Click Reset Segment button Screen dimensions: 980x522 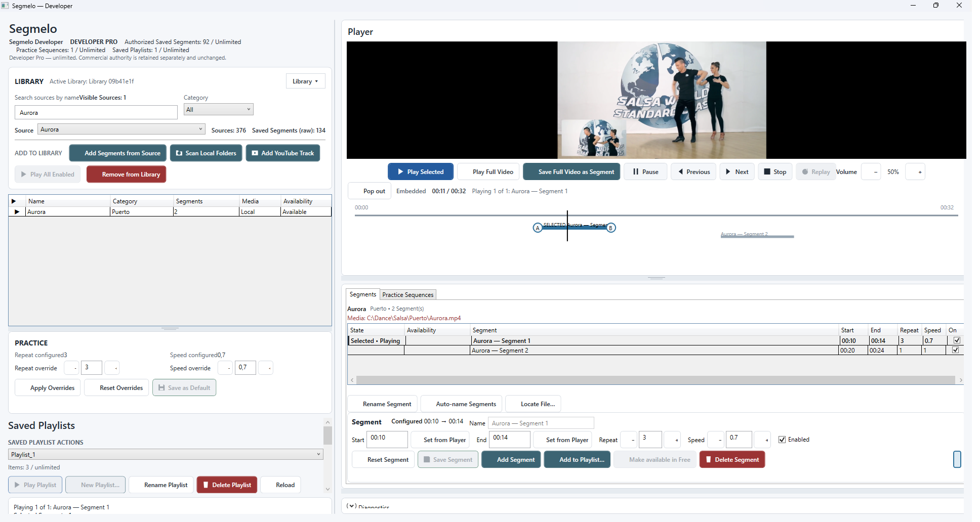point(383,460)
